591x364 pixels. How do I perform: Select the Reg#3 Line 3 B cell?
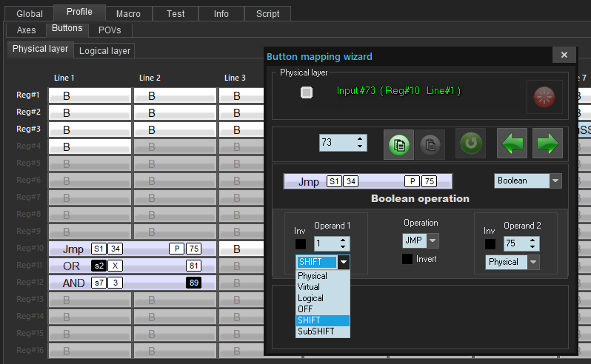coord(241,130)
